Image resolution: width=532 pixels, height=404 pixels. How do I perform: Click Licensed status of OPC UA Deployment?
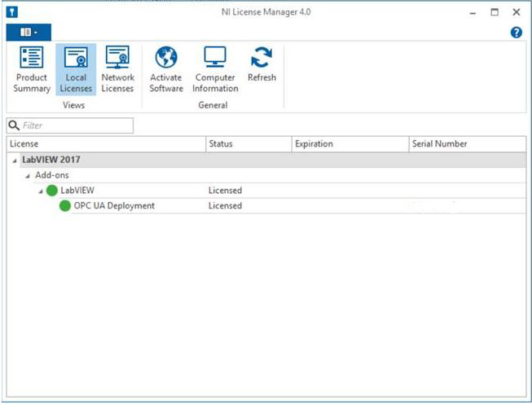point(225,205)
